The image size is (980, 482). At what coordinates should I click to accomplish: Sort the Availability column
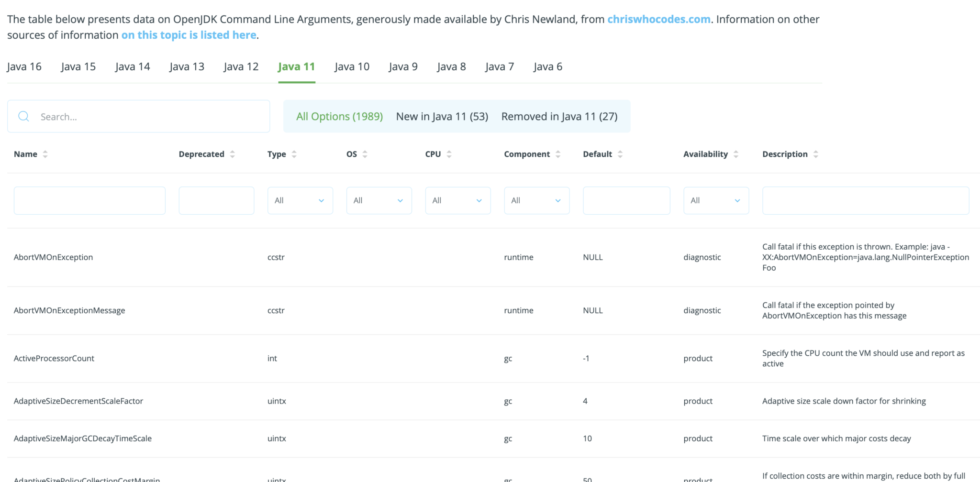point(736,154)
